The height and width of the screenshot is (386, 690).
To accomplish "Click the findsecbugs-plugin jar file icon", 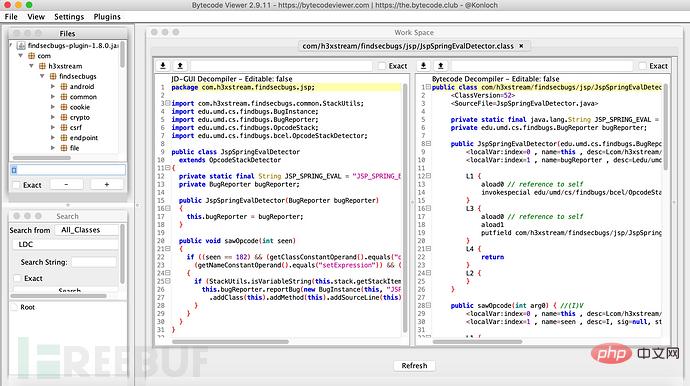I will click(x=21, y=45).
